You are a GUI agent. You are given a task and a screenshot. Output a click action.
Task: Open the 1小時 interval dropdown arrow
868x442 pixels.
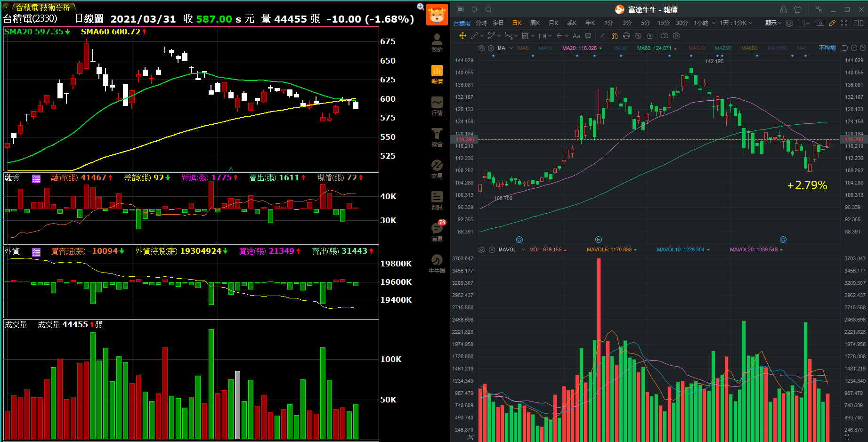click(714, 23)
